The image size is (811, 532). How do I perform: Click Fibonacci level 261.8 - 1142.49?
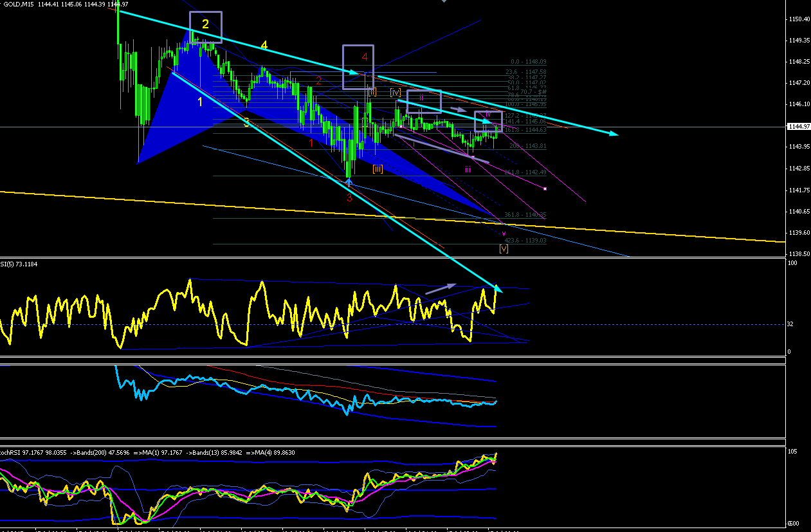tap(525, 172)
